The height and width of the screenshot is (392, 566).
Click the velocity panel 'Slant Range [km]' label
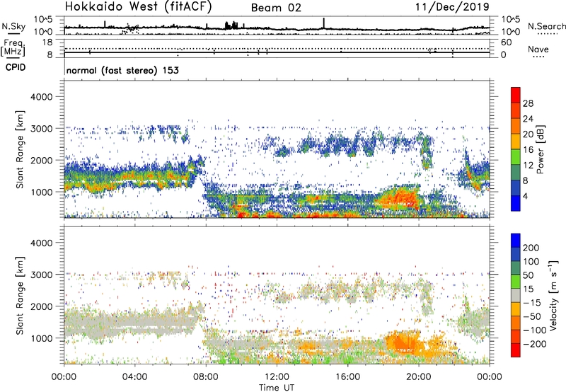20,296
